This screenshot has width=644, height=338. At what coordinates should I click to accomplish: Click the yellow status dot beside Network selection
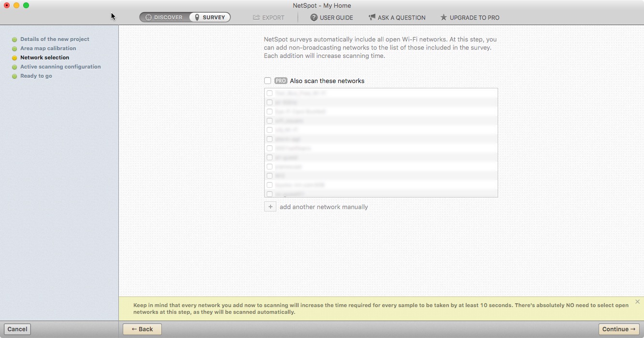click(14, 58)
